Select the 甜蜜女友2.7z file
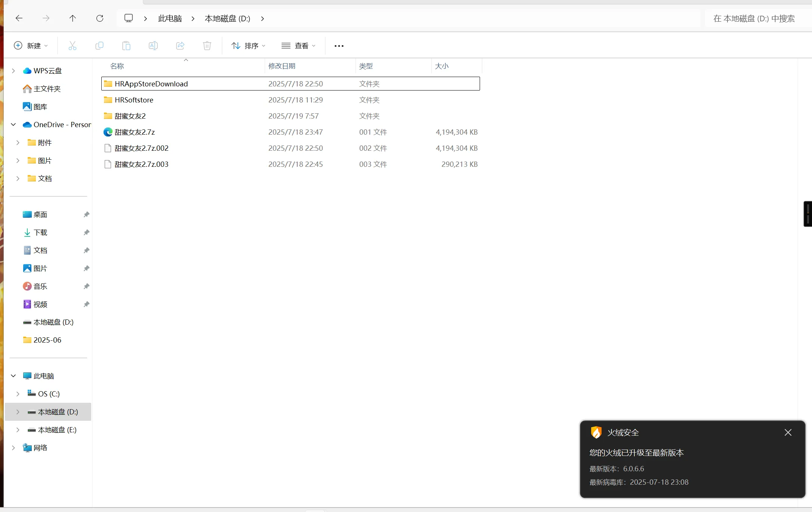 pos(290,132)
